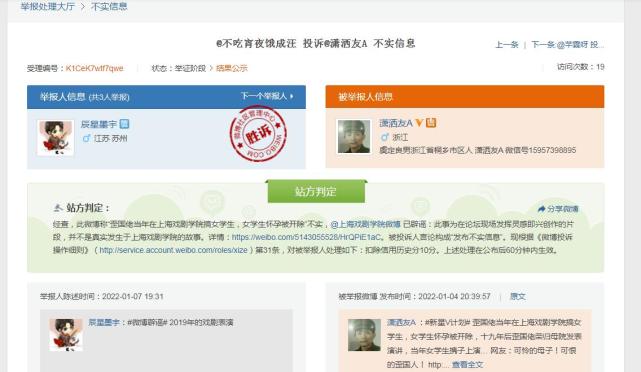The width and height of the screenshot is (641, 372).
Task: Click orange badge icon after V
Action: point(431,123)
